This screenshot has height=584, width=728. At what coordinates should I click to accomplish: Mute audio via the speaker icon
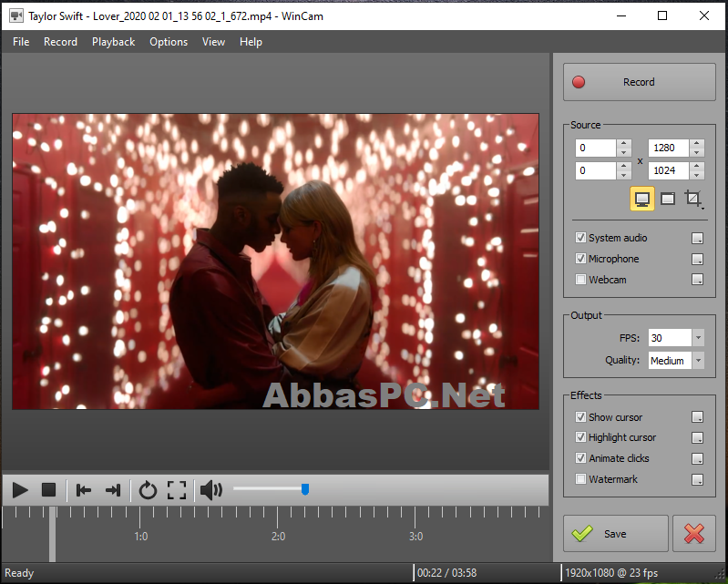pos(211,490)
